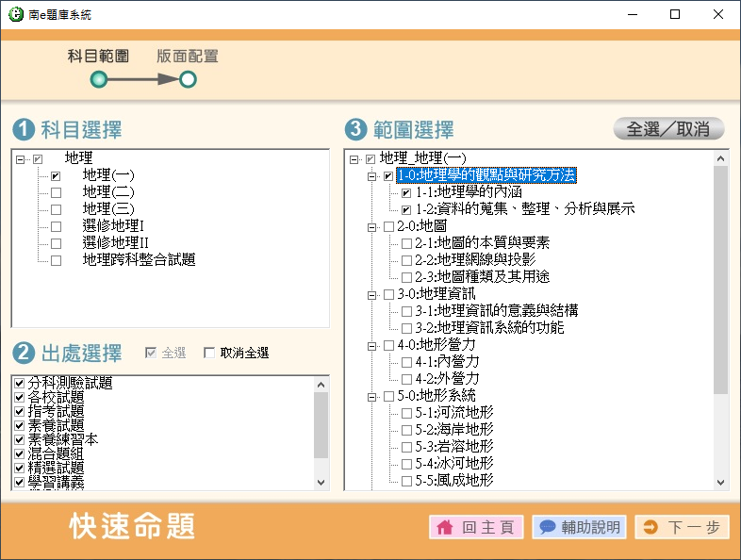Image resolution: width=741 pixels, height=560 pixels.
Task: Click the house icon on 回主頁
Action: pos(444,528)
